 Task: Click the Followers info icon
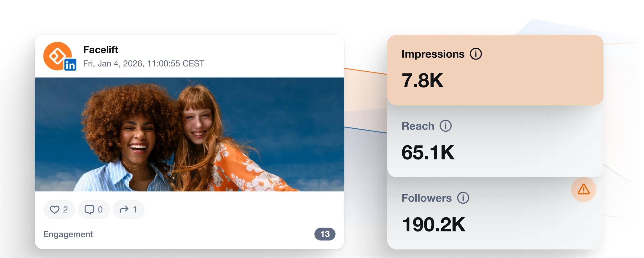[463, 198]
